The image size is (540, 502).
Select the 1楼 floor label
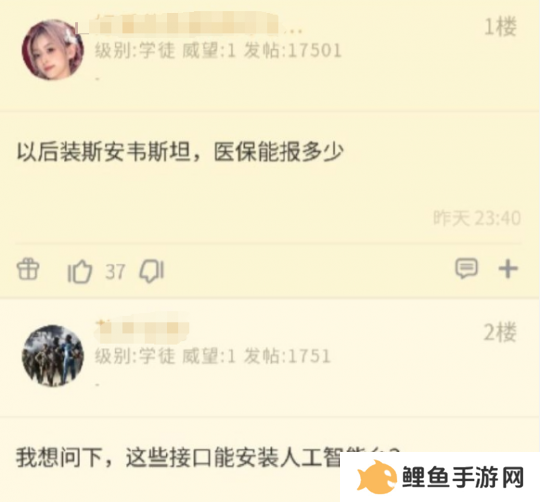[500, 27]
